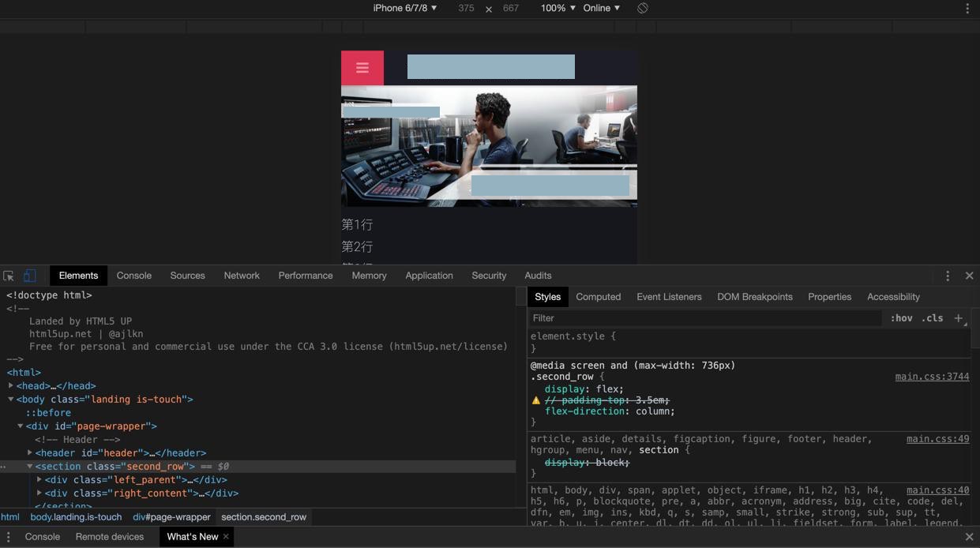Select the Event Listeners sidebar tab
Screen dimensions: 980x548
point(669,297)
